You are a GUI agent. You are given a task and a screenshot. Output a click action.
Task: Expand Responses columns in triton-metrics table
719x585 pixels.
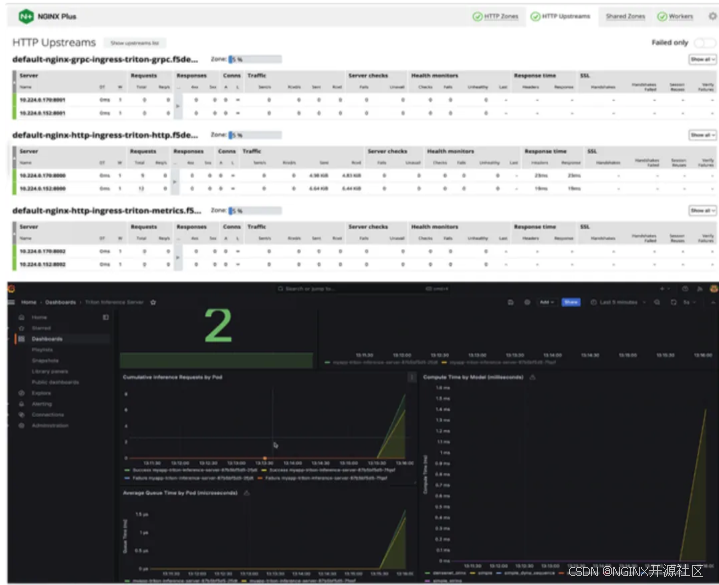178,257
